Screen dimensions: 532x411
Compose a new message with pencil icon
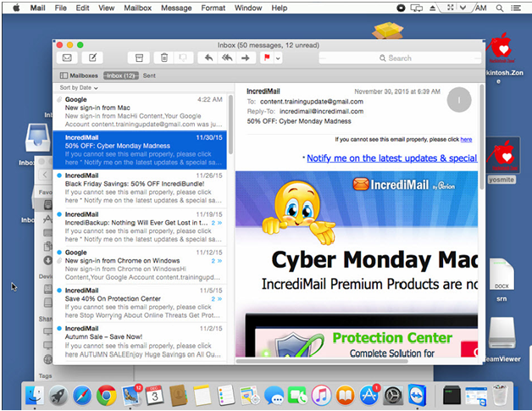pyautogui.click(x=92, y=58)
